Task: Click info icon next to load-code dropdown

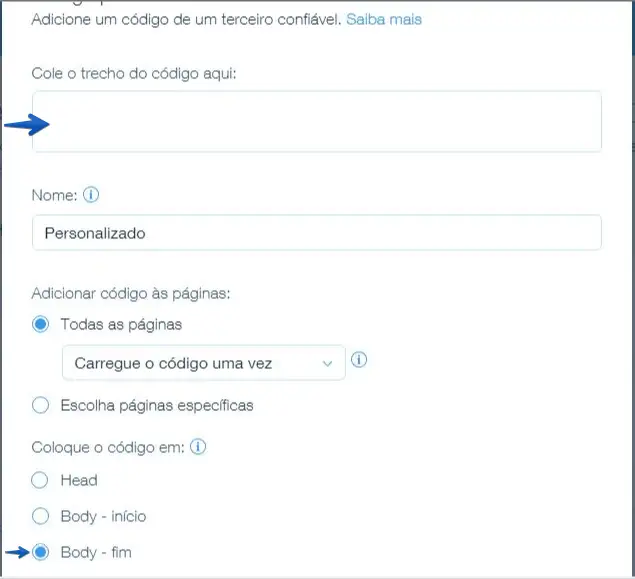Action: click(358, 360)
